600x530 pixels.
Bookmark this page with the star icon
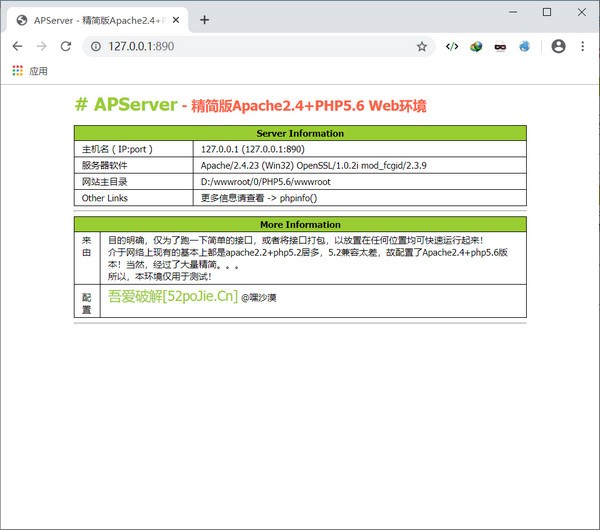click(x=422, y=46)
